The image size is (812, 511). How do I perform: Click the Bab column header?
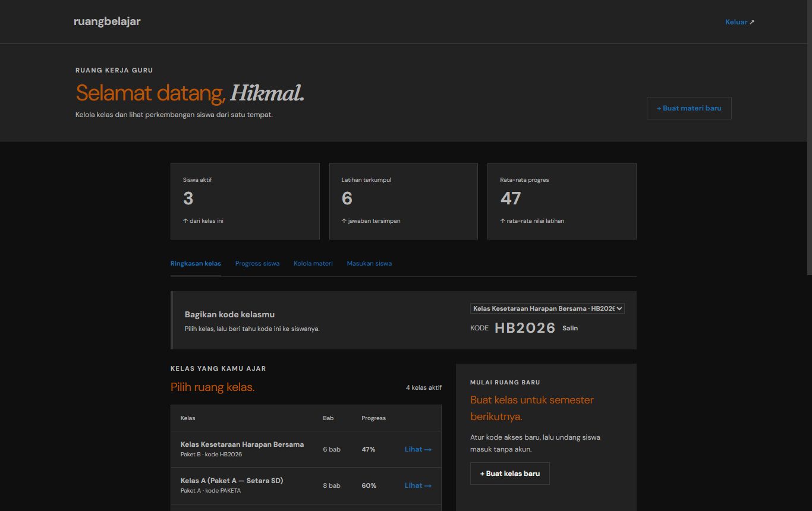tap(328, 418)
